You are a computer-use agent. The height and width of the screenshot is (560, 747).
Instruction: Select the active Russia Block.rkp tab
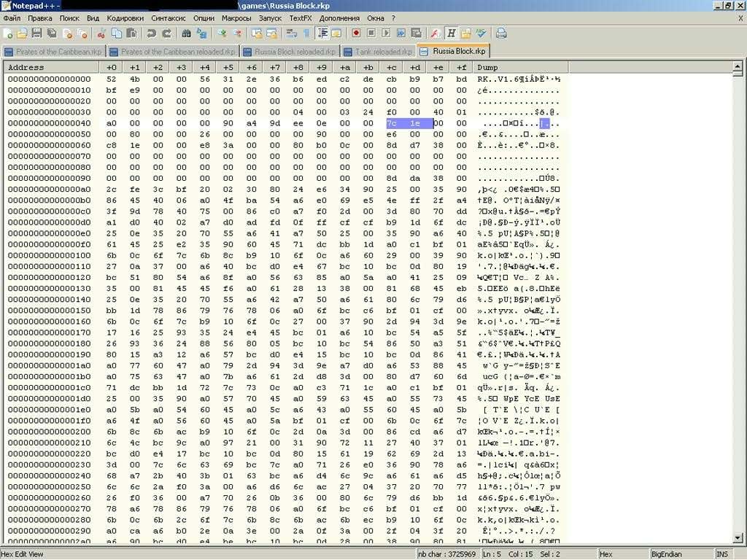click(x=453, y=51)
